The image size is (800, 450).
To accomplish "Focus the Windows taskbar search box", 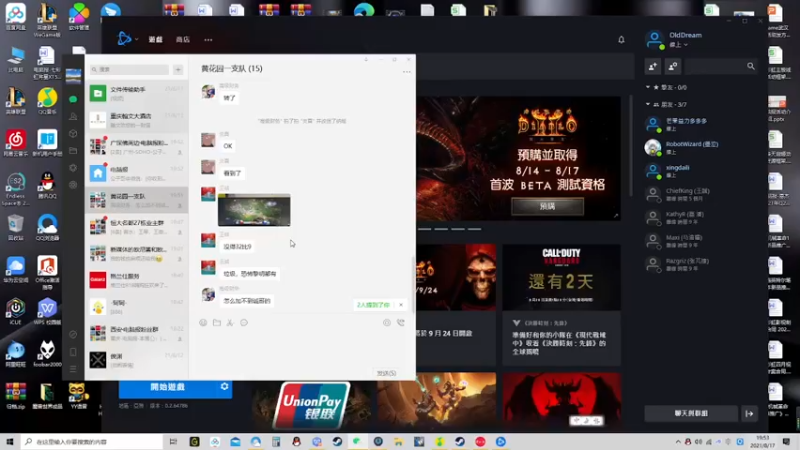I will pos(92,441).
